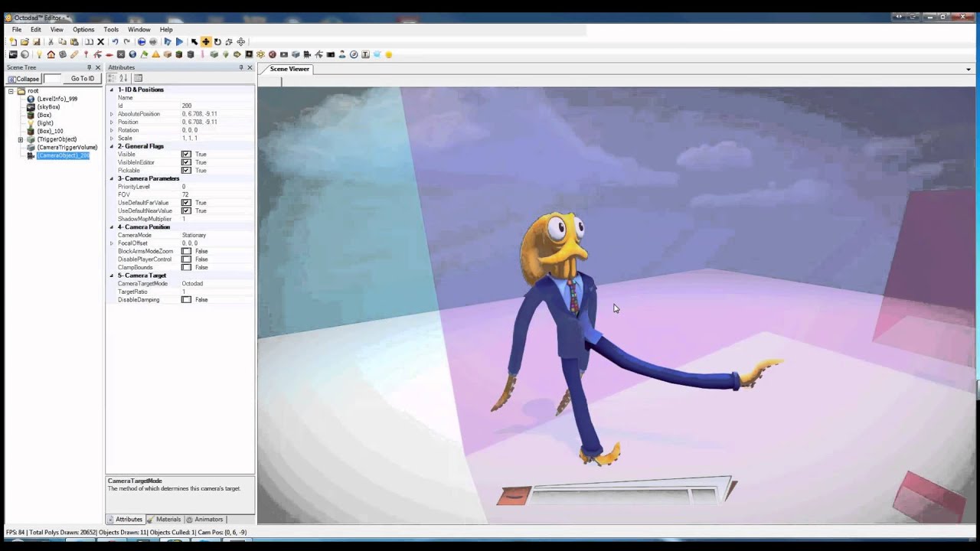Expand the AbsolutePosition property
Screen dimensions: 980x551
click(111, 114)
